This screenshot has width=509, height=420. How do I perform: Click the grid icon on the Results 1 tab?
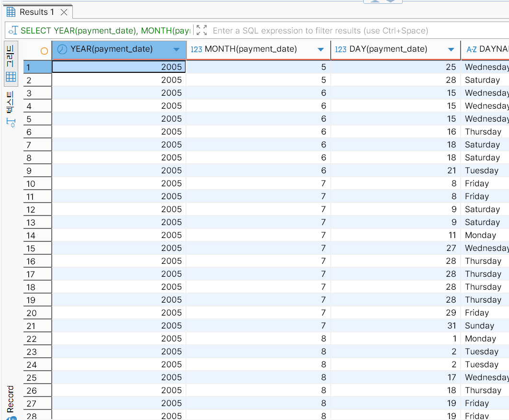click(x=11, y=12)
